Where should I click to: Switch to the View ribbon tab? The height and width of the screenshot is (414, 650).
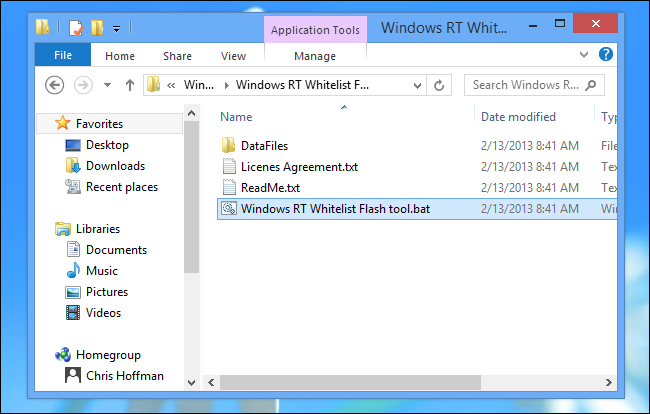[233, 56]
